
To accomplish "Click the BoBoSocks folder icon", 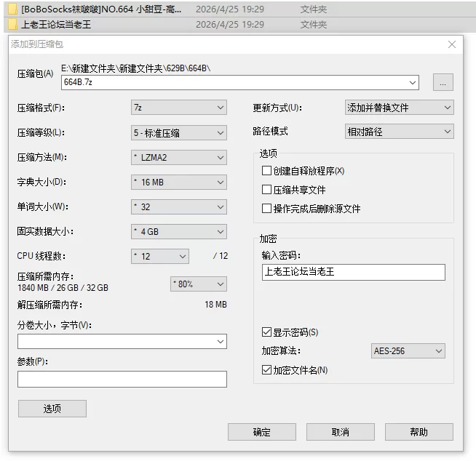I will tap(12, 9).
